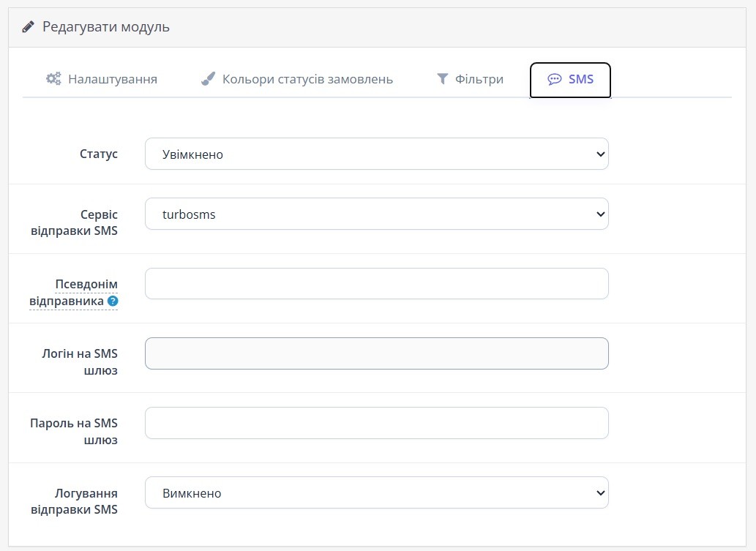Open the Фільтри tab

(x=470, y=79)
